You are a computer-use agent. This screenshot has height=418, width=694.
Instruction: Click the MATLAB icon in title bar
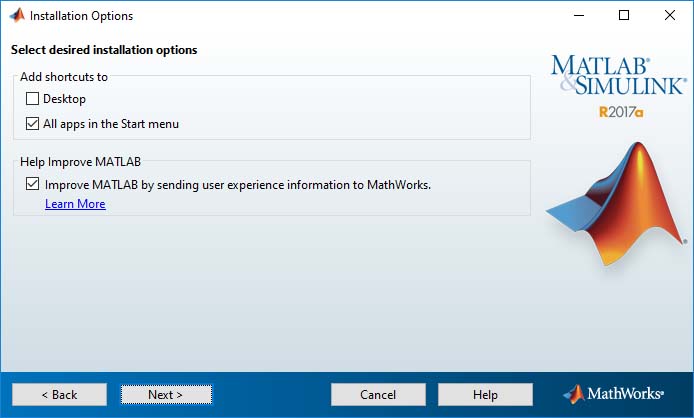tap(17, 15)
